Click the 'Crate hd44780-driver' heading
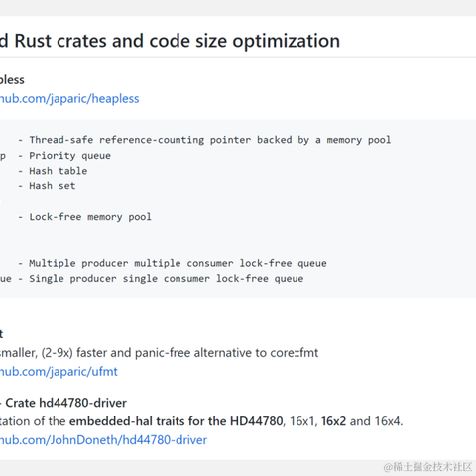Screen dimensions: 476x476 click(x=65, y=403)
